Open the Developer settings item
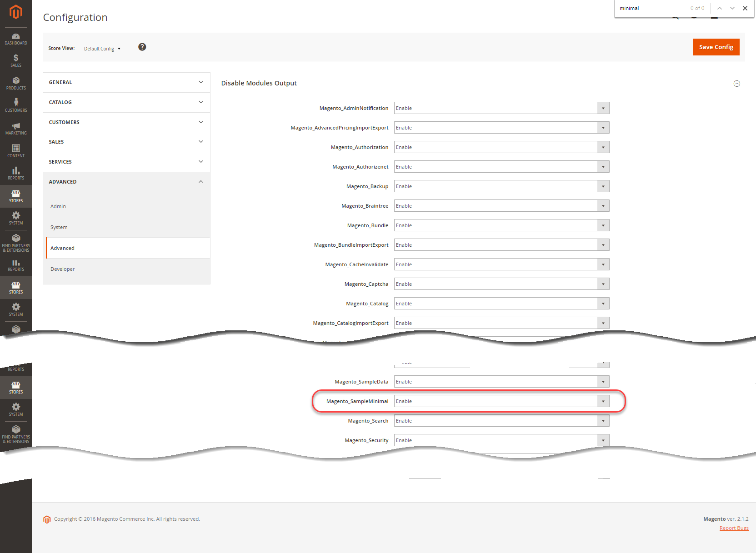The image size is (756, 553). point(127,269)
